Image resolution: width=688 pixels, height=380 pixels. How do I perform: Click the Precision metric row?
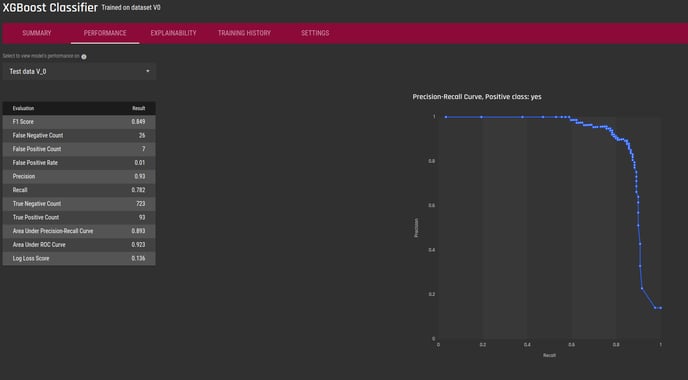79,176
